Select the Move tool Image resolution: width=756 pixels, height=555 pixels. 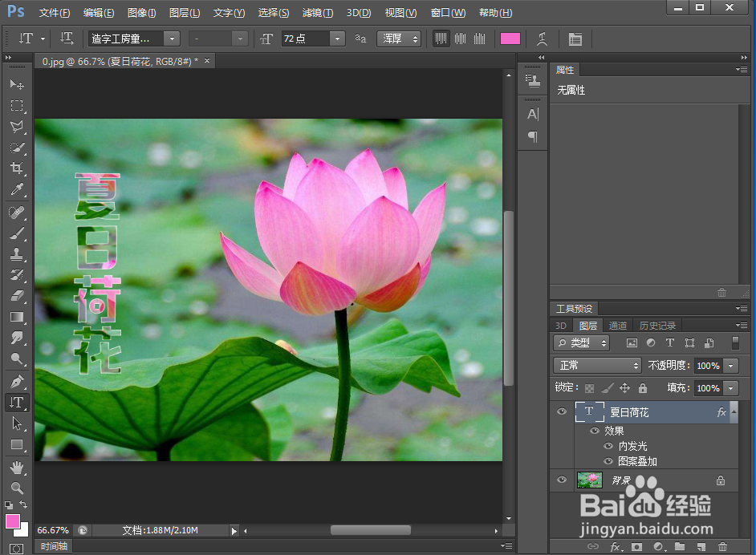point(17,85)
